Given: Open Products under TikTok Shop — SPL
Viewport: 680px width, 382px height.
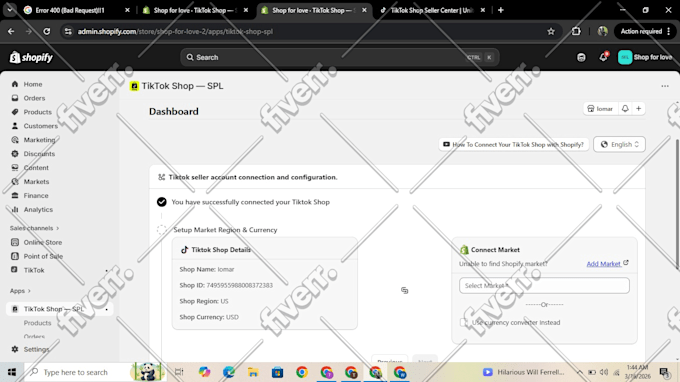Looking at the screenshot, I should pyautogui.click(x=37, y=323).
